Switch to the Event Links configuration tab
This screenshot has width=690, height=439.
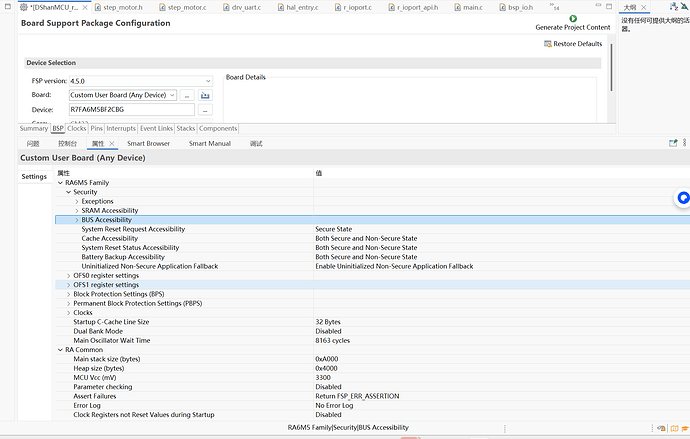tap(156, 128)
